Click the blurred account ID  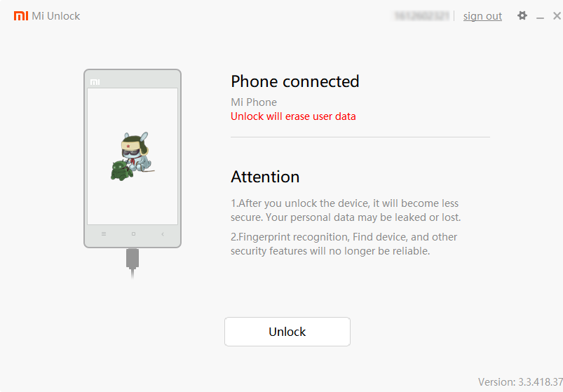coord(421,16)
